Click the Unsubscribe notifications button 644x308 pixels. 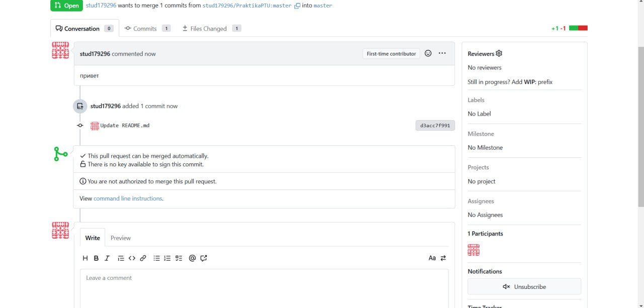pyautogui.click(x=524, y=287)
